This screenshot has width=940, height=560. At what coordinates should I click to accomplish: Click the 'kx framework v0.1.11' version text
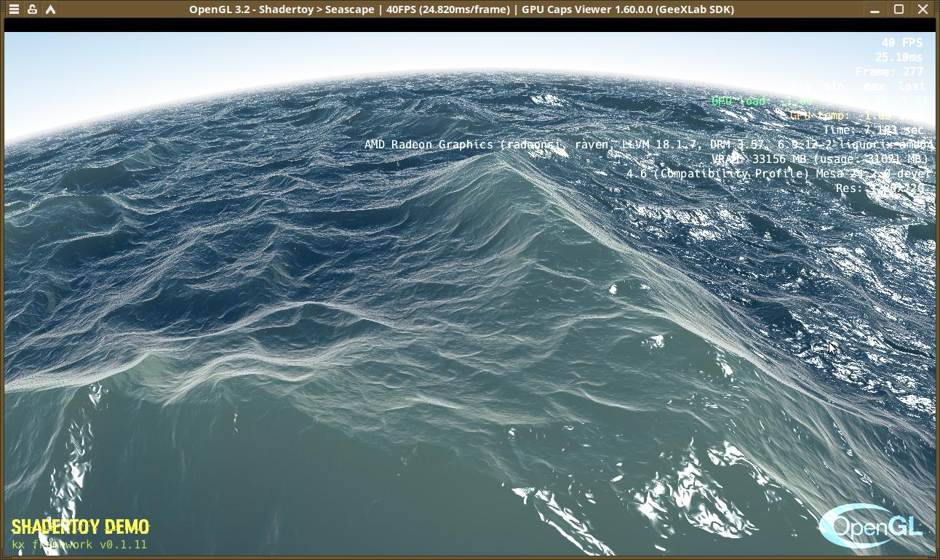79,545
